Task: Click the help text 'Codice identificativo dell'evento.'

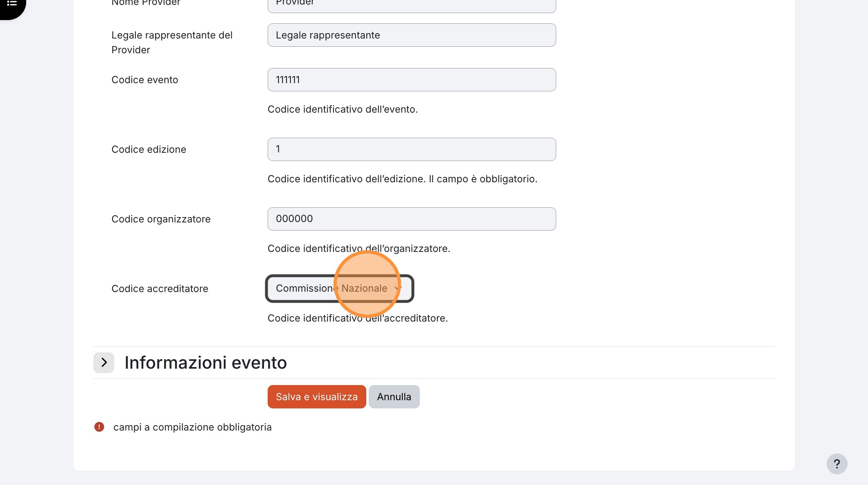Action: 343,109
